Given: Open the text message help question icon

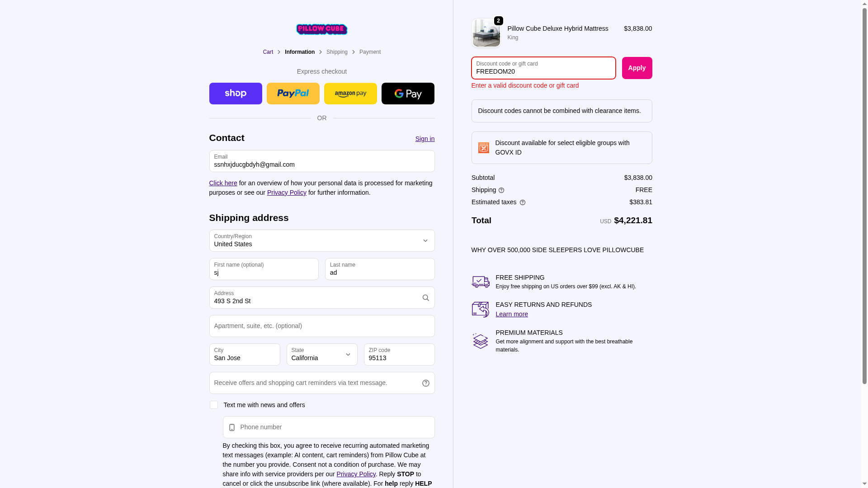Looking at the screenshot, I should pos(425,383).
